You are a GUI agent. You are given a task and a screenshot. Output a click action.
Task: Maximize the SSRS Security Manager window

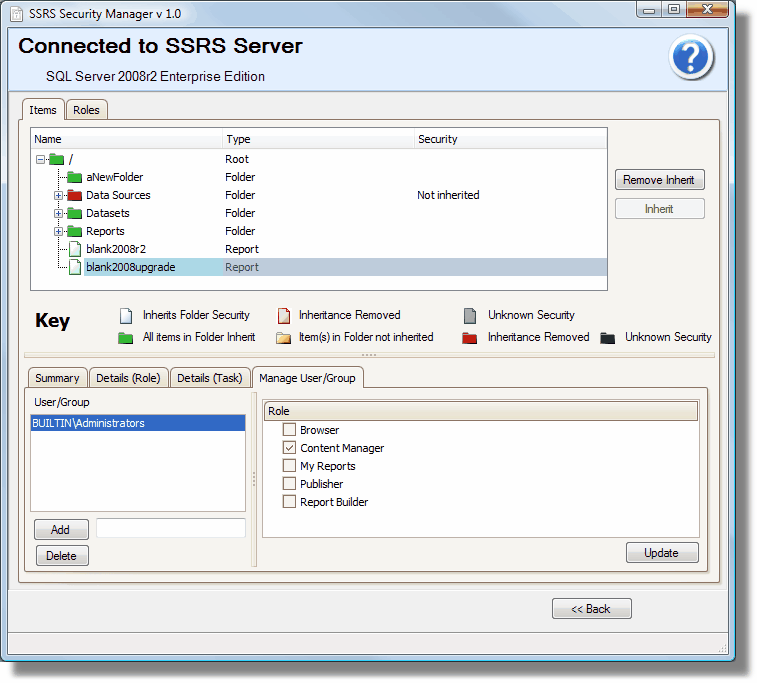click(x=674, y=10)
